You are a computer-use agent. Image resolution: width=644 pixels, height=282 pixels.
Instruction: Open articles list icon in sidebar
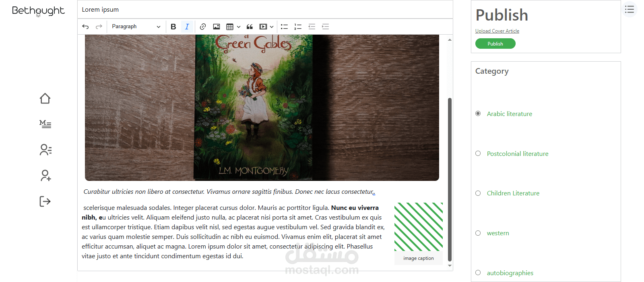45,124
